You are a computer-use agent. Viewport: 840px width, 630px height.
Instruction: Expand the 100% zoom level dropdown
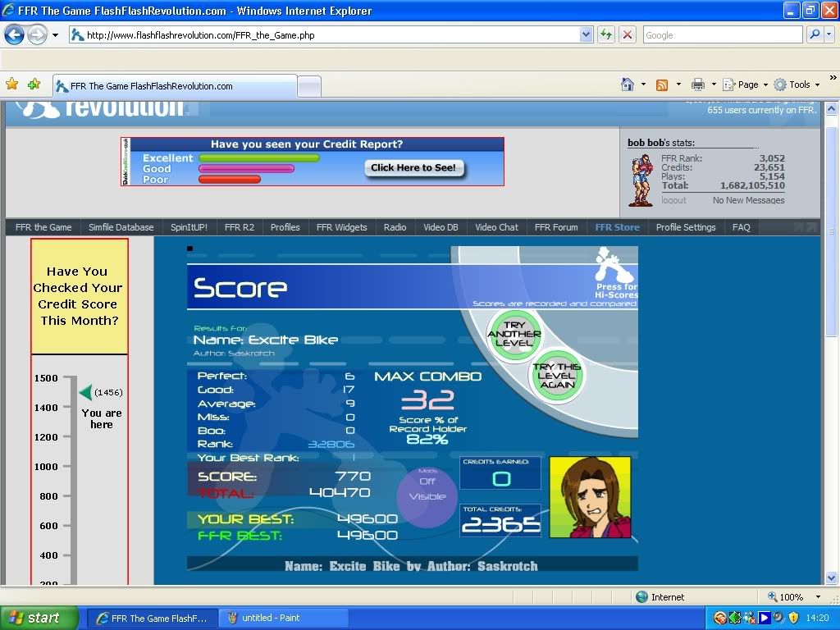818,597
